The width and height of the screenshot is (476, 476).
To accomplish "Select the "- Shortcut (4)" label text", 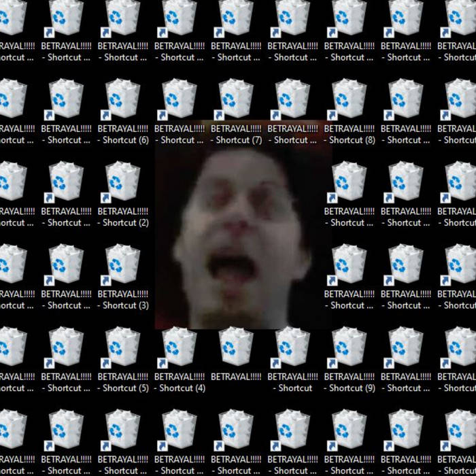I will (x=180, y=388).
